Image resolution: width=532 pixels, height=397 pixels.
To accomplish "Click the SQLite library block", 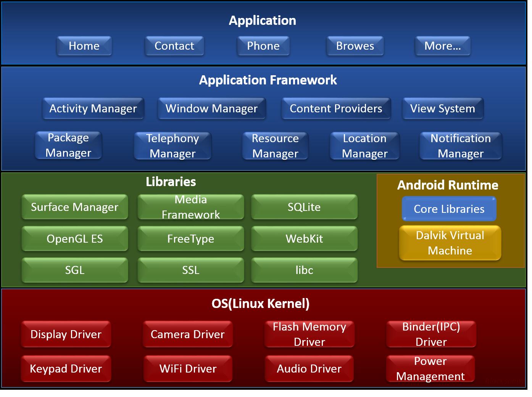I will (304, 207).
